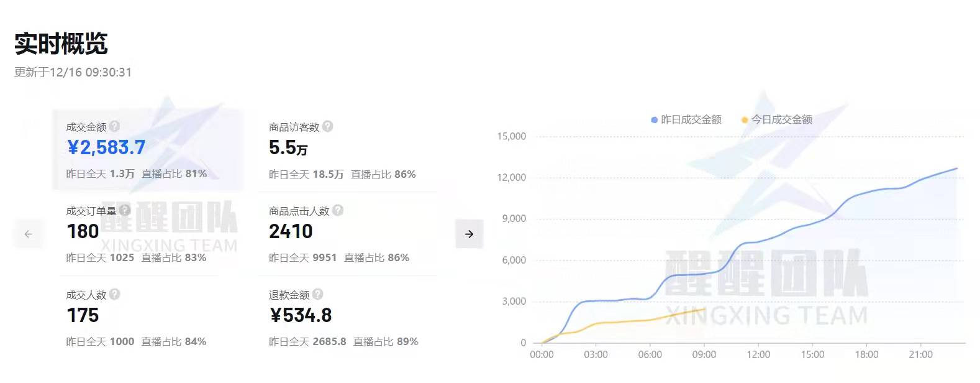Screen dimensions: 980x383
Task: Click the question mark icon next to 商品访客数
Action: [329, 127]
